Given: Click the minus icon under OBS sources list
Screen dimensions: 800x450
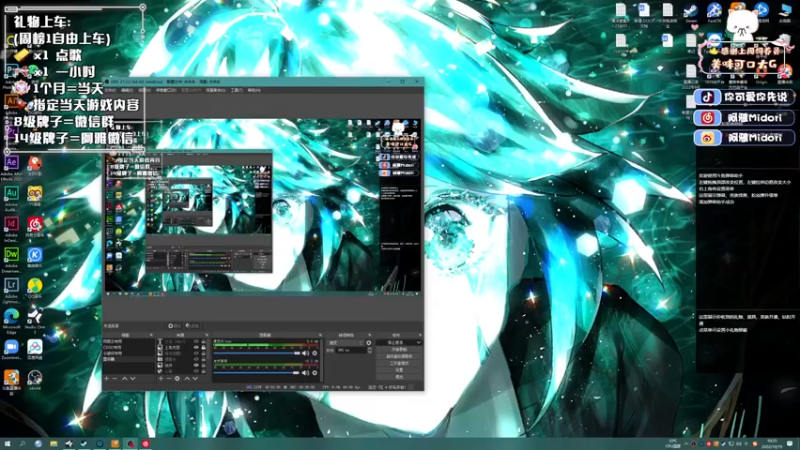Looking at the screenshot, I should 169,378.
